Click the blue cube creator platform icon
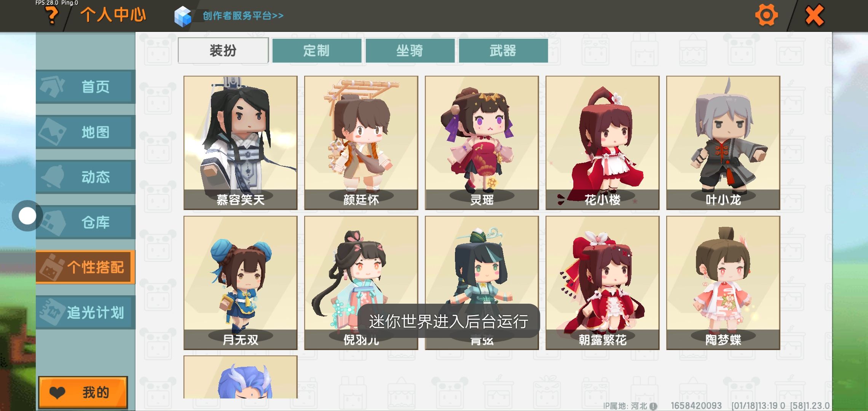Screen dimensions: 868x411 pyautogui.click(x=183, y=16)
